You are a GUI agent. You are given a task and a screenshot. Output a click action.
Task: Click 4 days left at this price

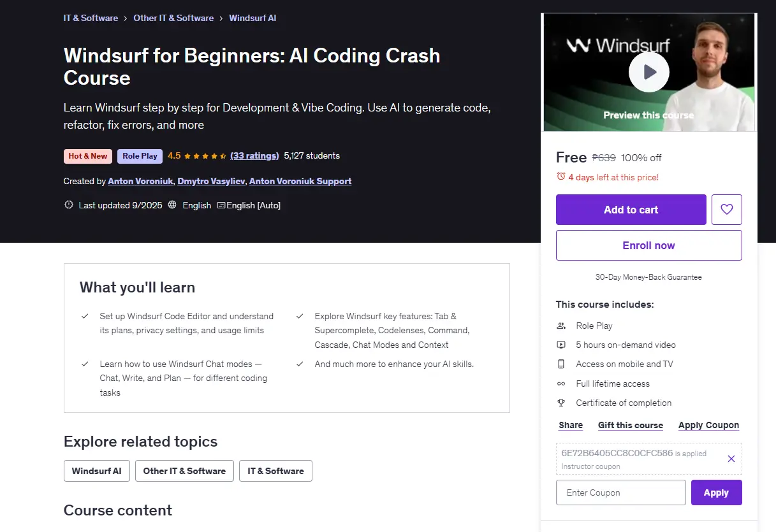[613, 177]
